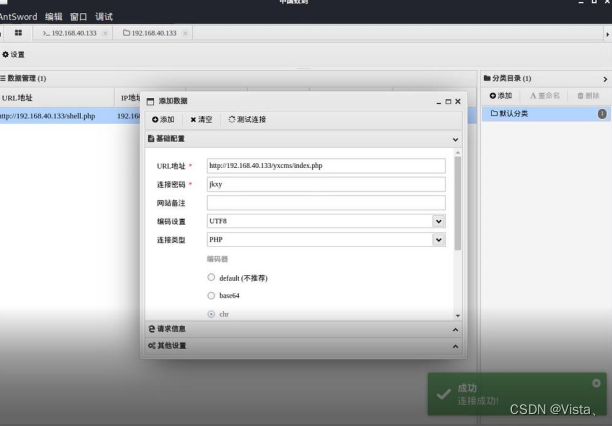The width and height of the screenshot is (612, 426).
Task: Click the 添加数据 dialog title icon
Action: coord(150,102)
